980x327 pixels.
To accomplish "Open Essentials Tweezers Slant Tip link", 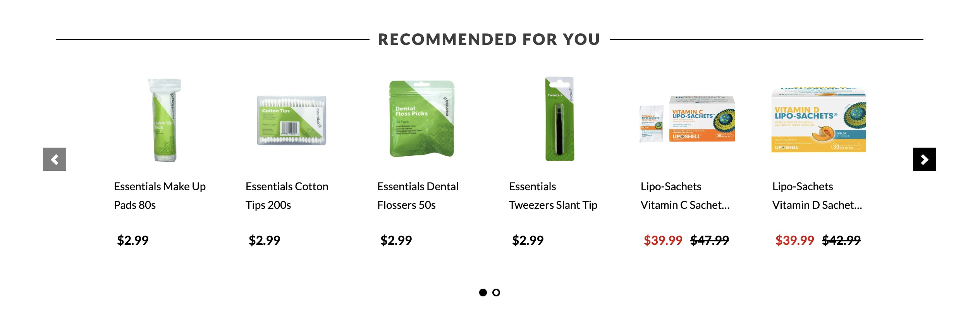I will (553, 196).
